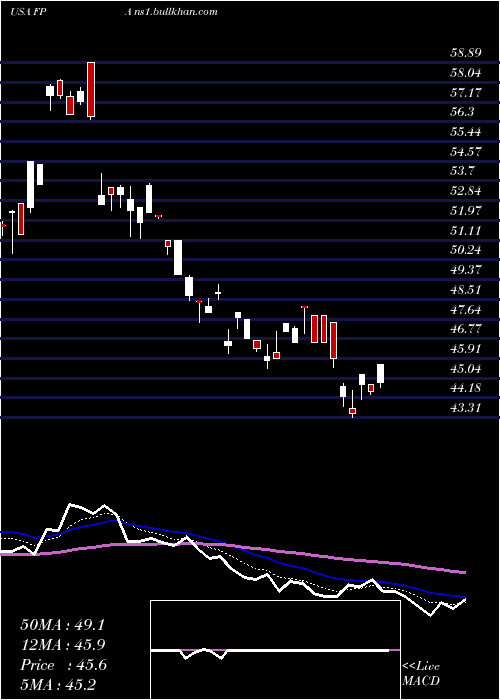Click the 56.3 price level label
The width and height of the screenshot is (500, 700).
(x=462, y=112)
